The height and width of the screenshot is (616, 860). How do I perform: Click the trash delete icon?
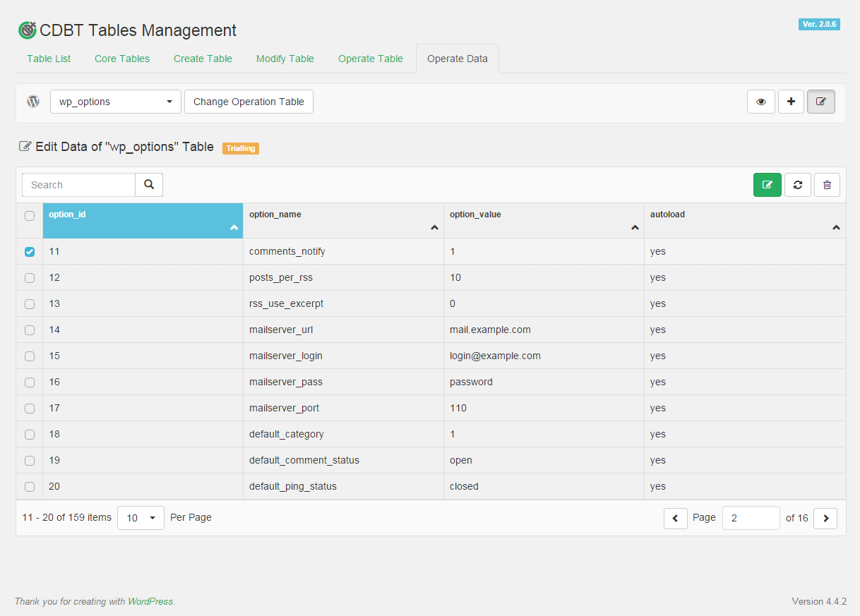[x=827, y=185]
